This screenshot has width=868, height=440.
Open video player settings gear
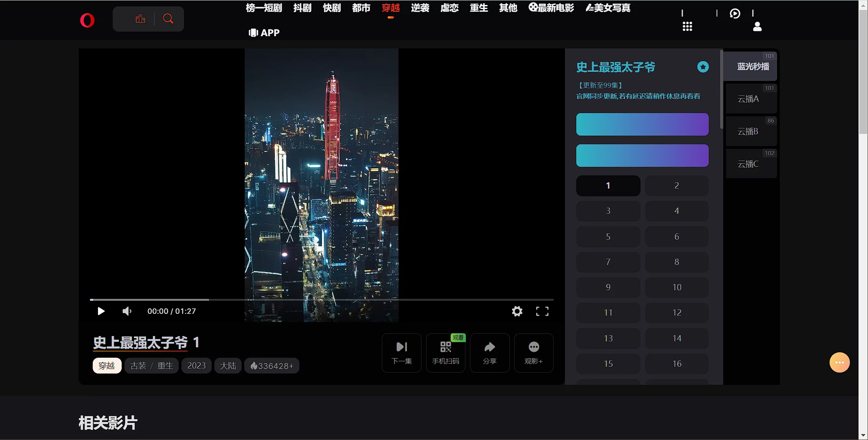[x=517, y=311]
